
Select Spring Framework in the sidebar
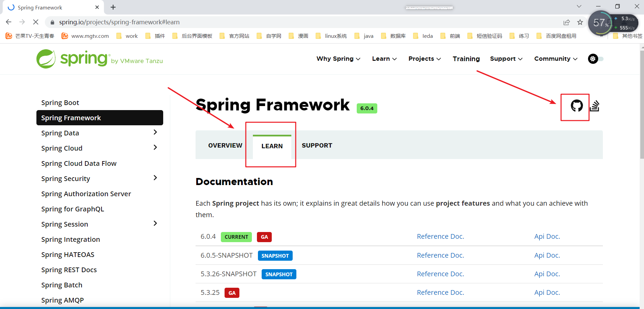coord(100,118)
